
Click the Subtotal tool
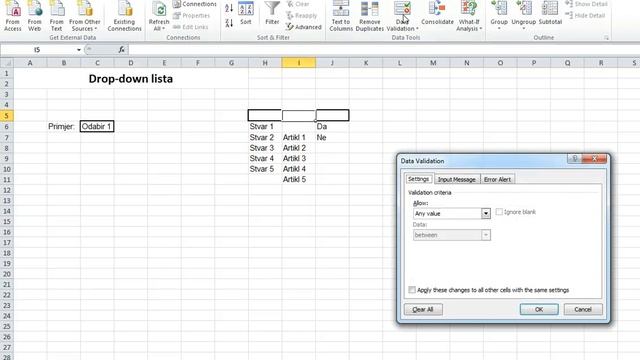click(550, 14)
